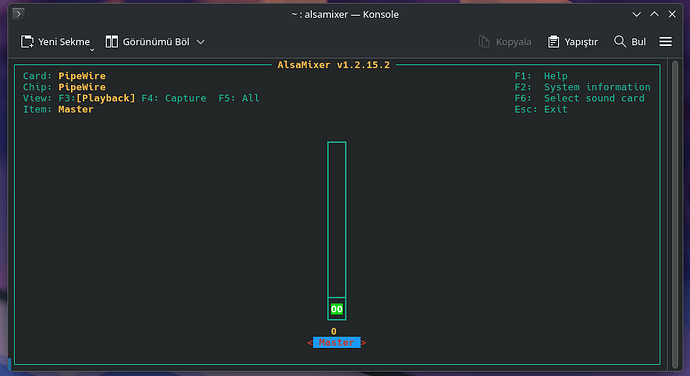The width and height of the screenshot is (690, 376).
Task: Click the Görünümü Böl split view icon
Action: (x=111, y=42)
